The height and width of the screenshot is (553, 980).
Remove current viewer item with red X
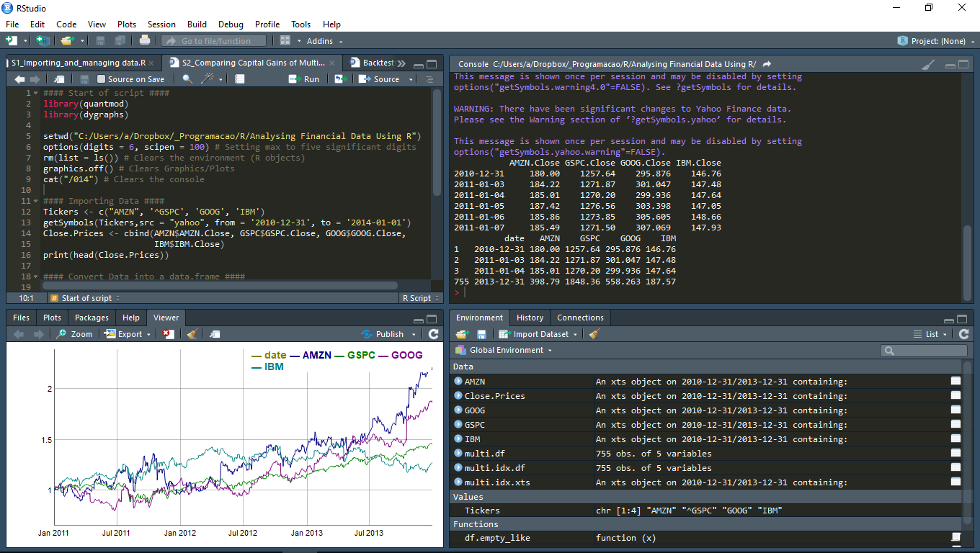(168, 334)
